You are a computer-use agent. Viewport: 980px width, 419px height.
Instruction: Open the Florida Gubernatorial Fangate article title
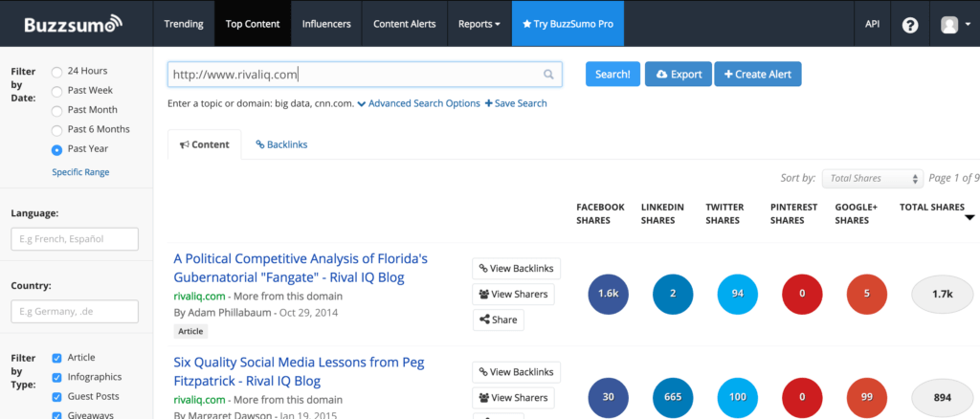point(301,268)
